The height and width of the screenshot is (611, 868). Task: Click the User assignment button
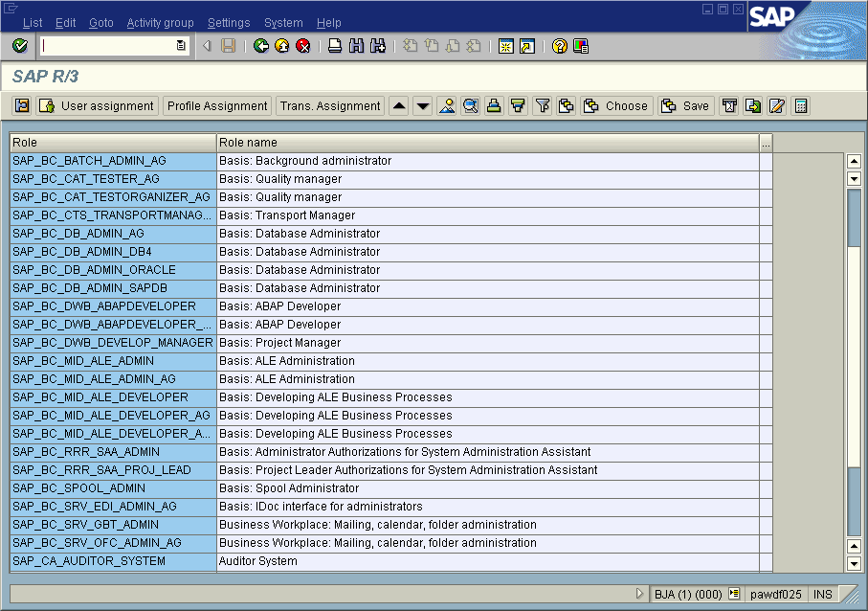(x=97, y=106)
